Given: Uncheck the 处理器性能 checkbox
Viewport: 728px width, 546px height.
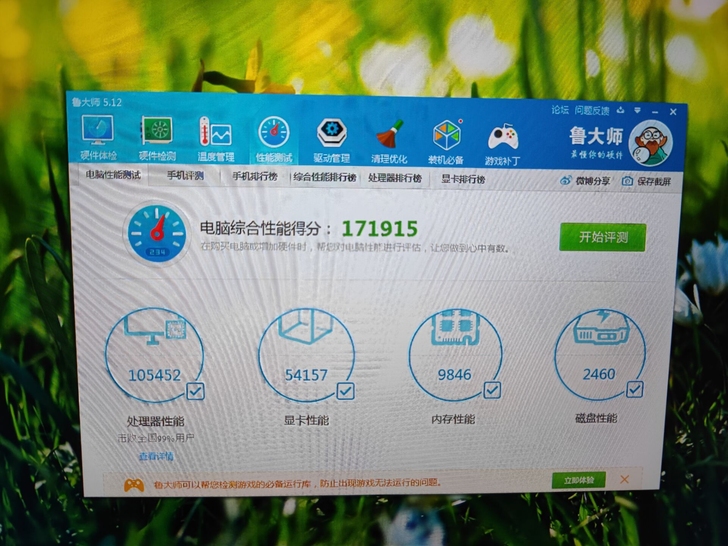Looking at the screenshot, I should point(195,391).
